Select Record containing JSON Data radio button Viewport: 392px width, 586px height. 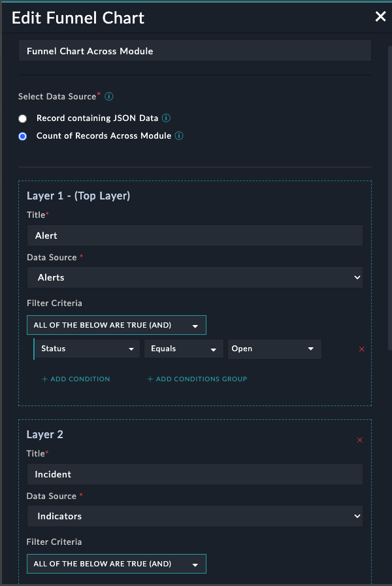(23, 118)
